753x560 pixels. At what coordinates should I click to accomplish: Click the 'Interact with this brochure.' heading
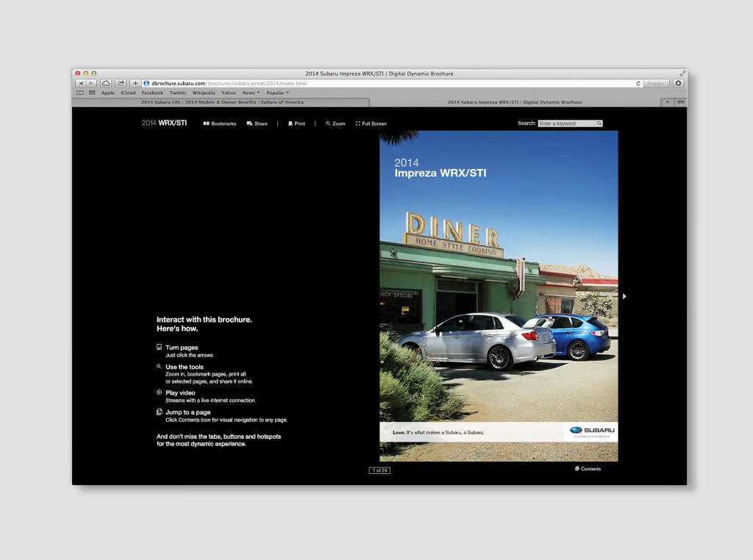point(204,320)
